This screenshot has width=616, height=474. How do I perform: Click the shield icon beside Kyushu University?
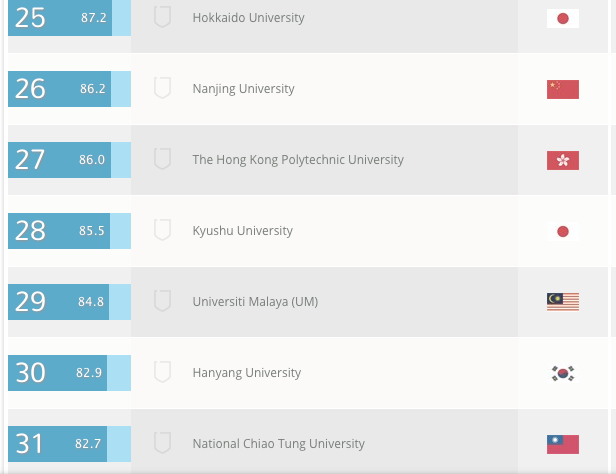point(162,230)
